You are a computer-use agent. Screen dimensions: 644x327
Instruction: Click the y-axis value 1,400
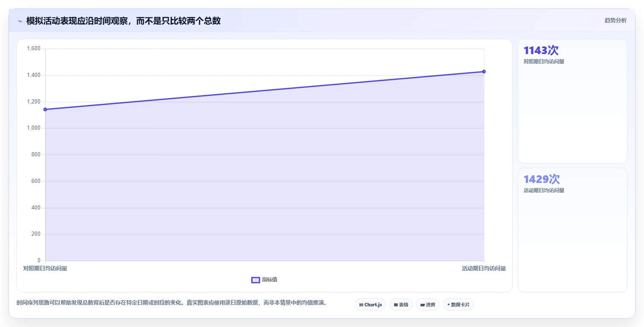click(x=33, y=75)
